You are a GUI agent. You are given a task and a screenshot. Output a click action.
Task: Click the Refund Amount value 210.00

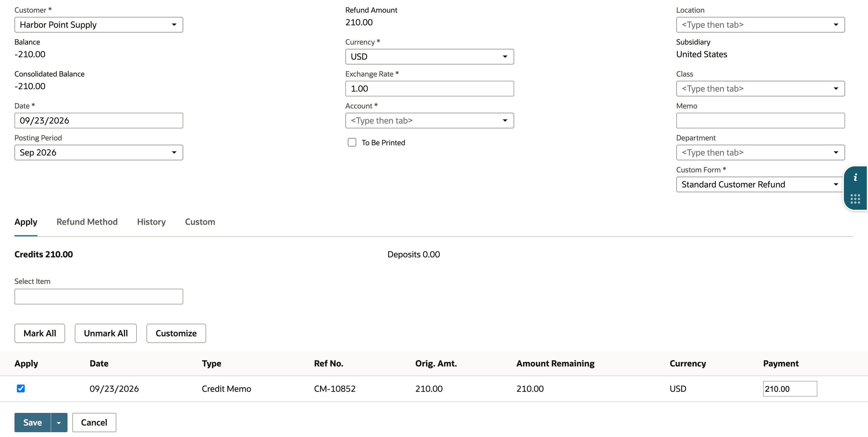pos(359,22)
